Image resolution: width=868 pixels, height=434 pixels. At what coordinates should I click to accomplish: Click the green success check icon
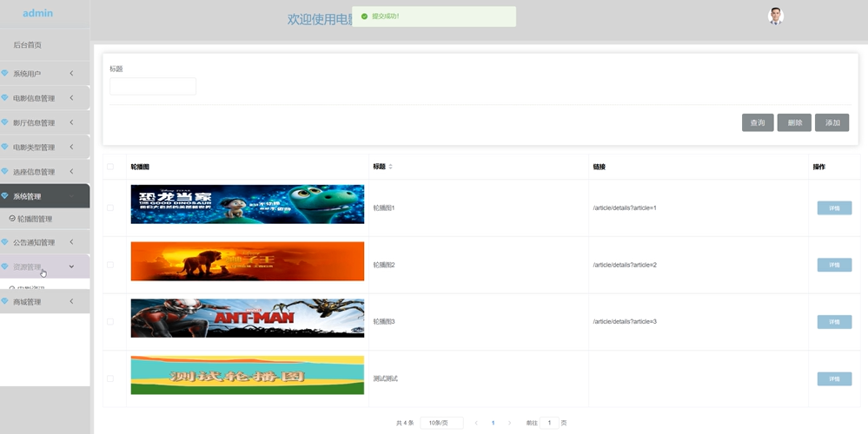click(364, 16)
